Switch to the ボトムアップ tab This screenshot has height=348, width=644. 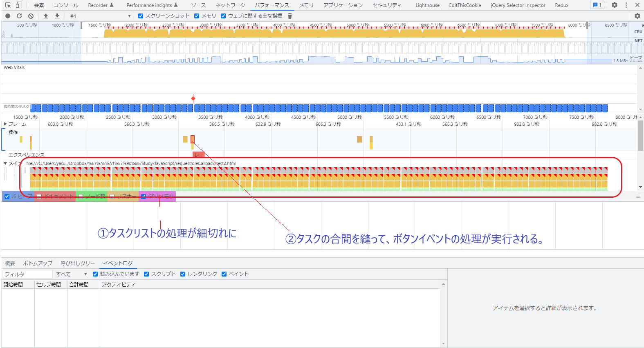[38, 263]
